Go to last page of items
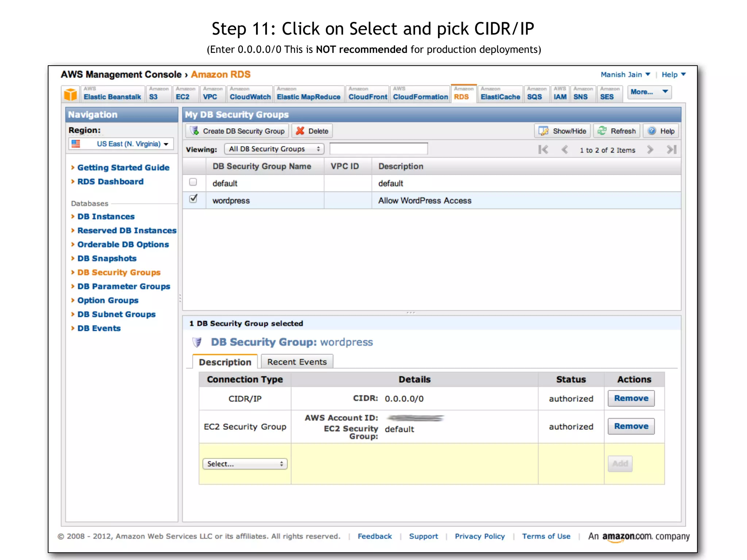This screenshot has height=560, width=747. click(x=671, y=149)
